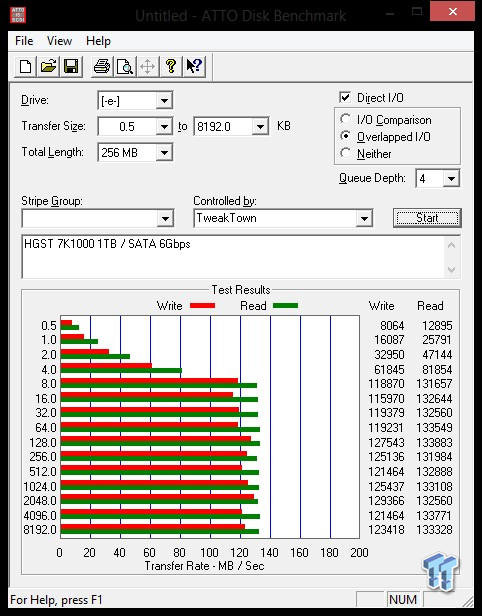Open Print Preview toolbar icon
This screenshot has height=616, width=482.
125,66
